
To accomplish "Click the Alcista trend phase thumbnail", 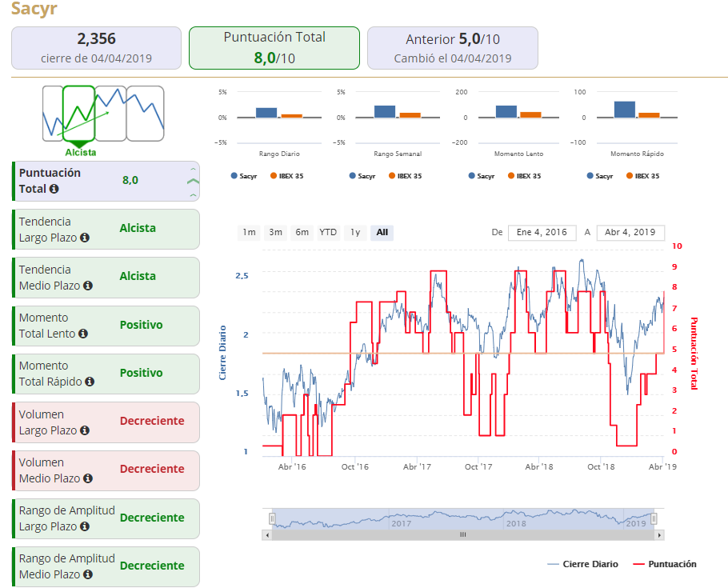I will 78,114.
